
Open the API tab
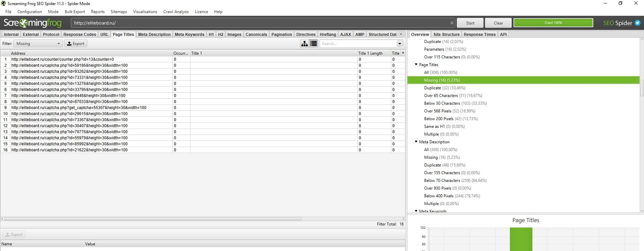click(x=503, y=34)
